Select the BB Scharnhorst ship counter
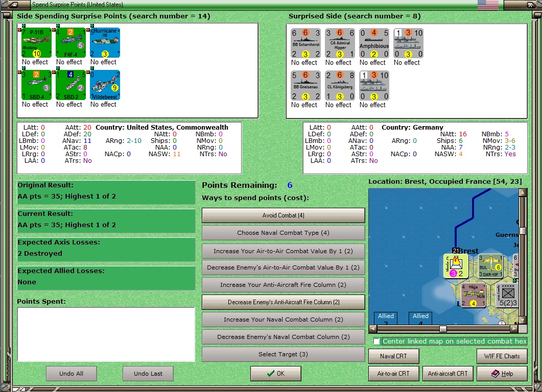 click(305, 43)
